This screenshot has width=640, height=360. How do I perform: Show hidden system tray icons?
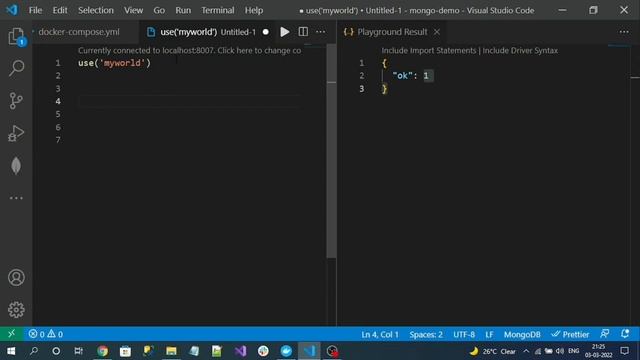click(526, 351)
